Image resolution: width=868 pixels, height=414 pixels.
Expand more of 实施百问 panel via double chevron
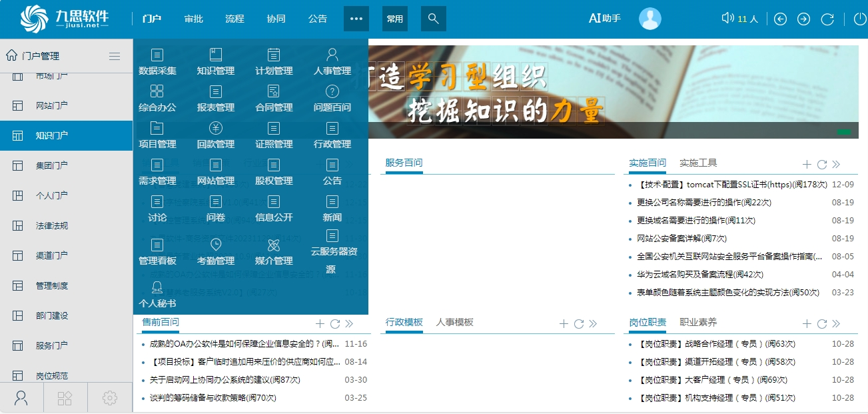[836, 165]
